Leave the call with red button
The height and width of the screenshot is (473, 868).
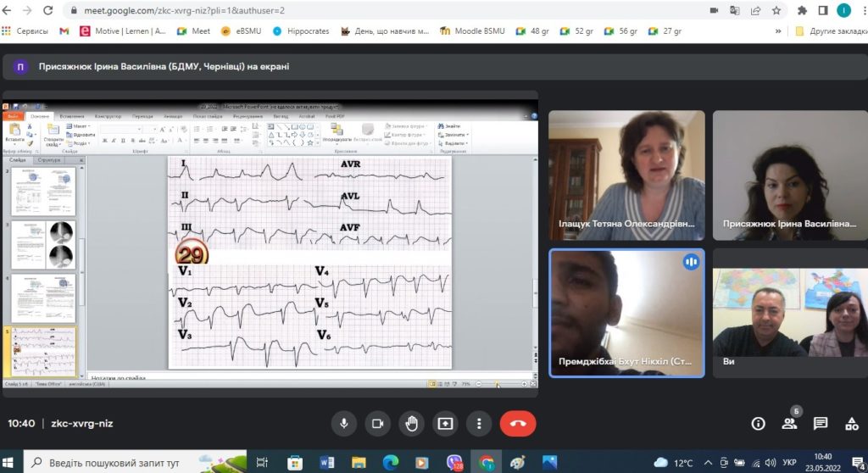click(x=518, y=423)
